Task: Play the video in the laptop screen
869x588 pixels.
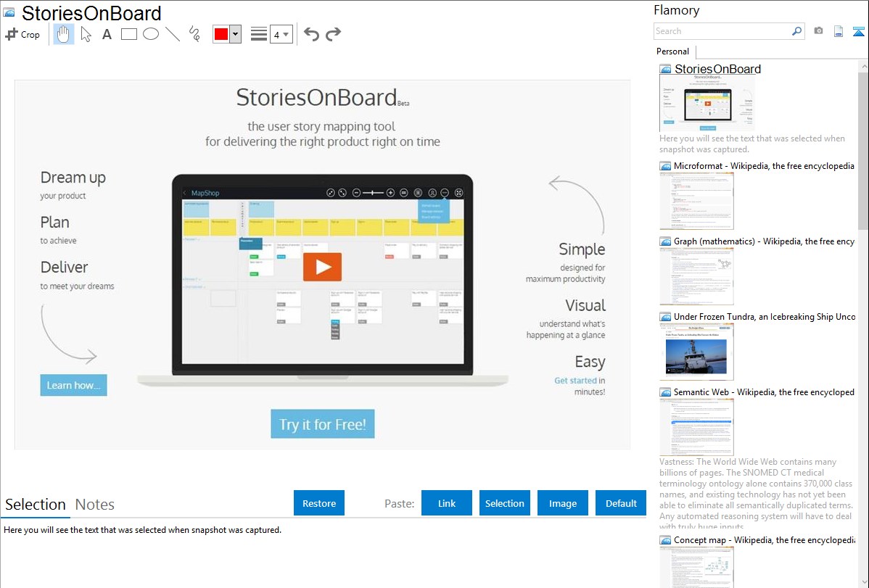Action: [322, 267]
